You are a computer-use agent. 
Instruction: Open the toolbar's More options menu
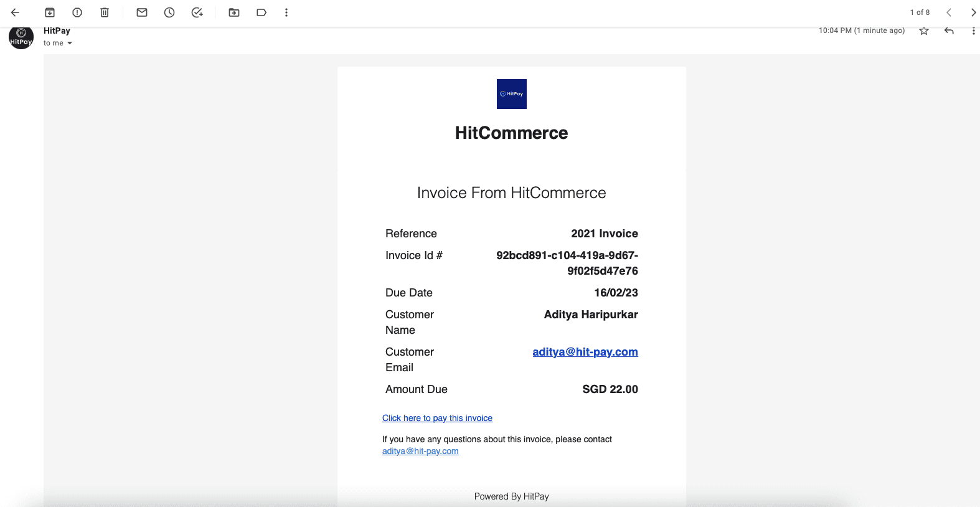[x=286, y=12]
